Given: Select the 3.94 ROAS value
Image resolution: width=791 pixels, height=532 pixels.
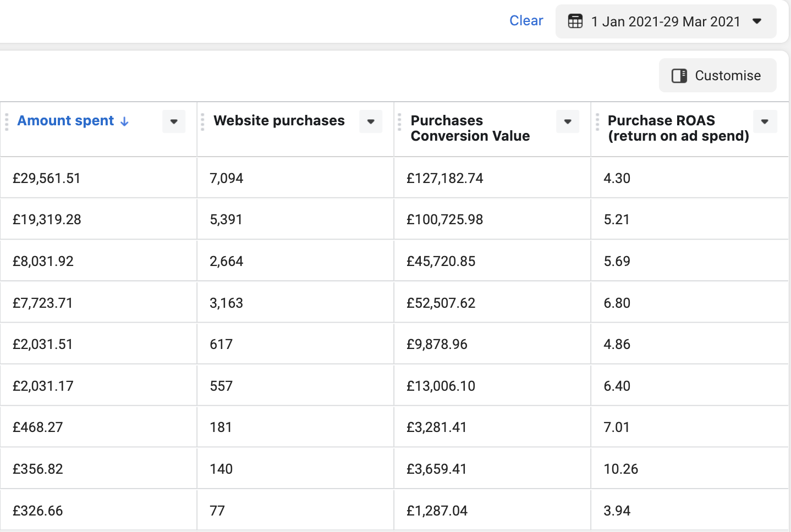Looking at the screenshot, I should click(x=617, y=511).
